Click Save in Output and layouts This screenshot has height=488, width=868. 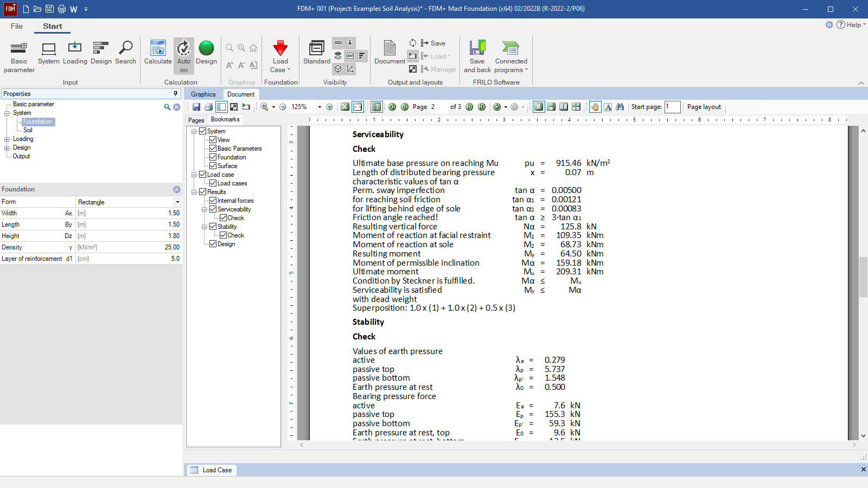coord(433,43)
